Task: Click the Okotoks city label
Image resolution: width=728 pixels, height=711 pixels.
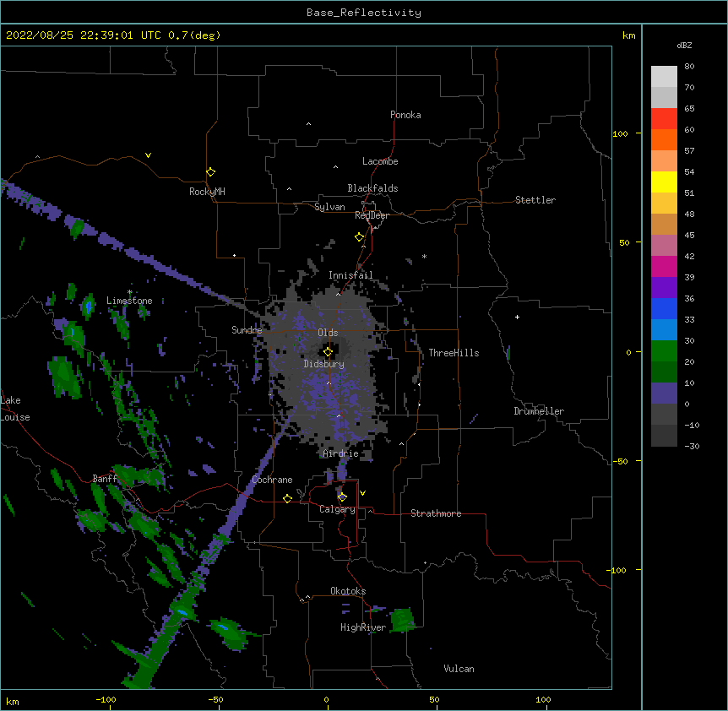Action: click(x=348, y=591)
